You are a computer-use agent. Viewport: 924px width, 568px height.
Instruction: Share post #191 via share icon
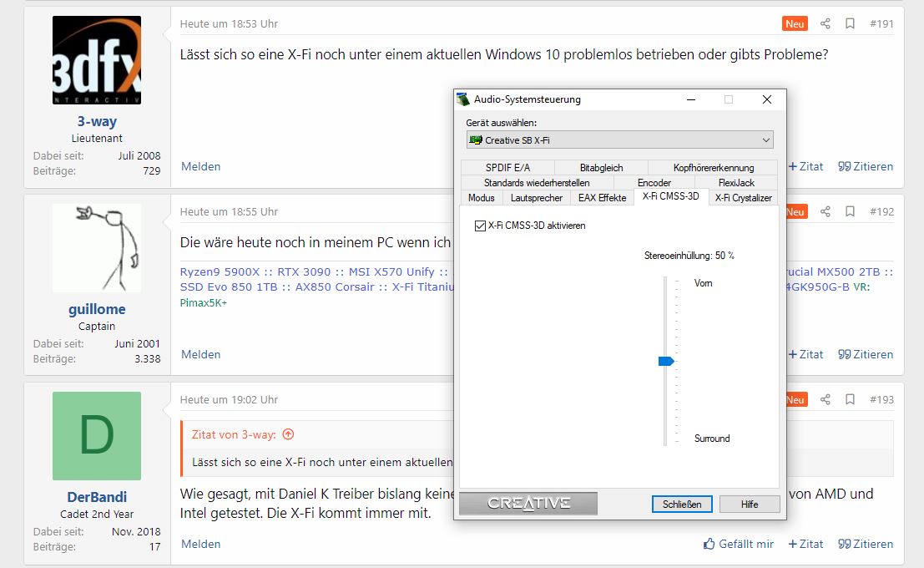point(825,23)
